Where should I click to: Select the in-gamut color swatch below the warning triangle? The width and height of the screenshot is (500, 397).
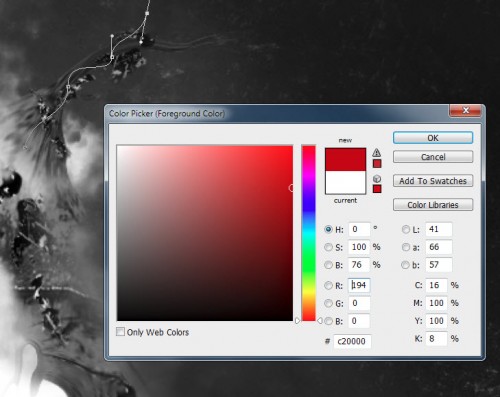tap(377, 163)
